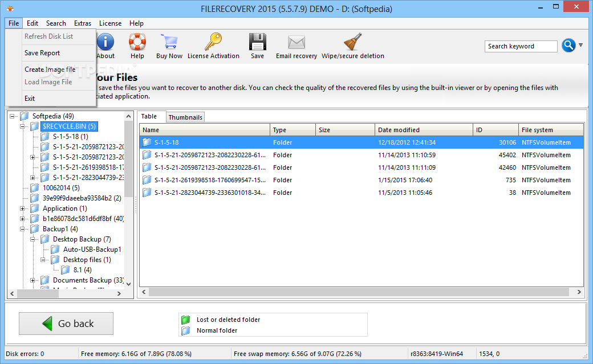Click the table horizontal scrollbar left arrow
Viewport: 593px width, 364px height.
click(x=144, y=292)
